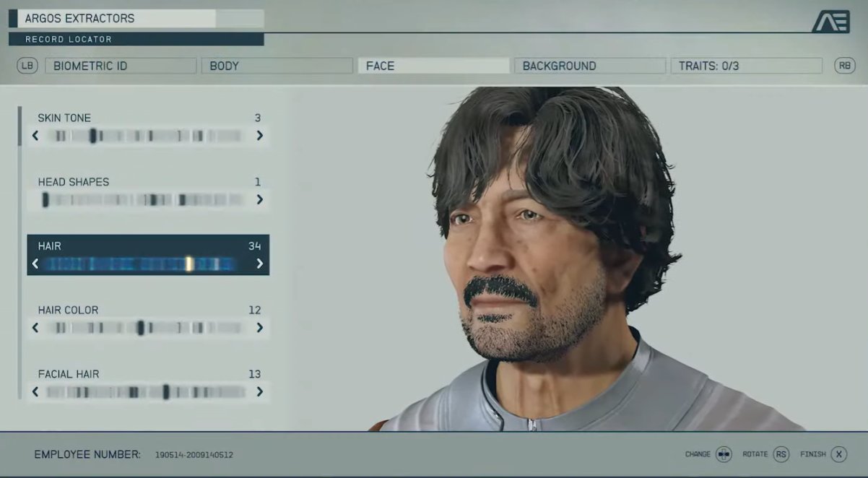Click the Rotate RS stick icon
Screen dimensions: 868x478
tap(781, 454)
